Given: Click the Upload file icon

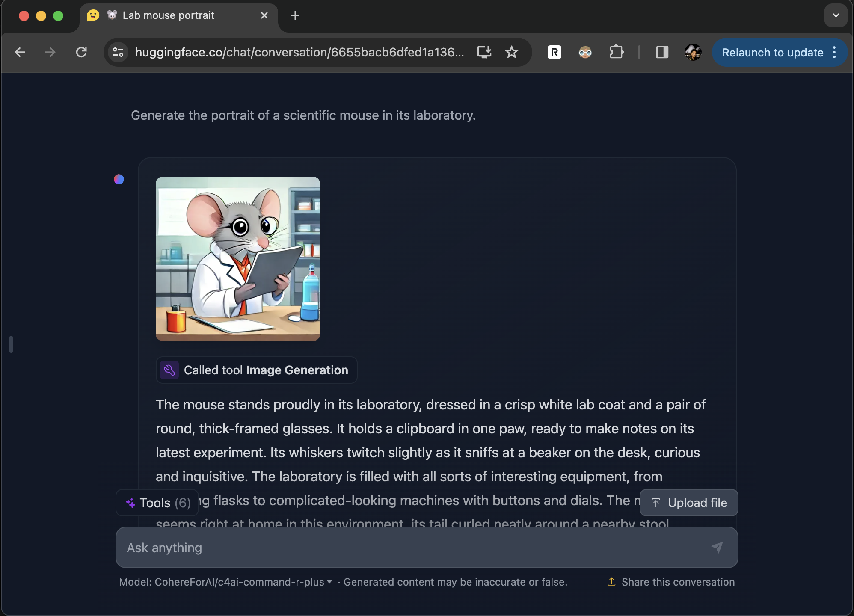Looking at the screenshot, I should click(656, 503).
